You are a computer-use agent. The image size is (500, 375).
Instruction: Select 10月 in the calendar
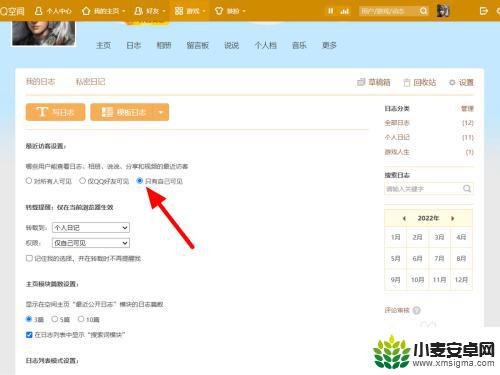417,280
